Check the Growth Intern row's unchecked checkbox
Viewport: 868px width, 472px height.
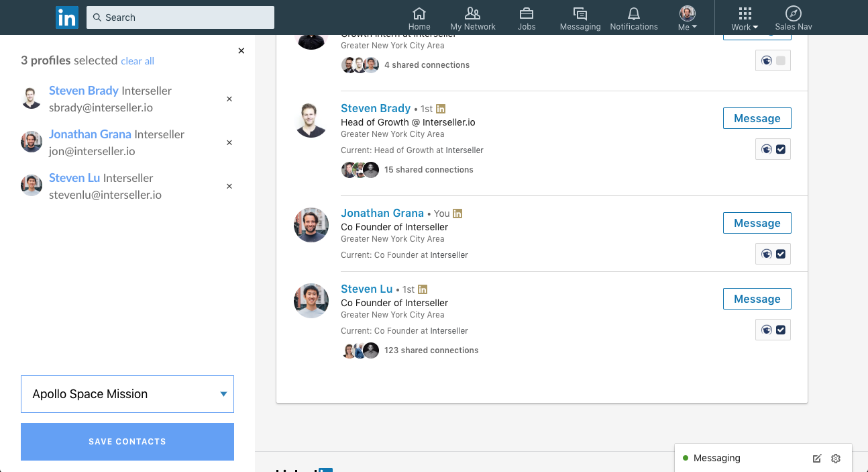click(x=781, y=61)
